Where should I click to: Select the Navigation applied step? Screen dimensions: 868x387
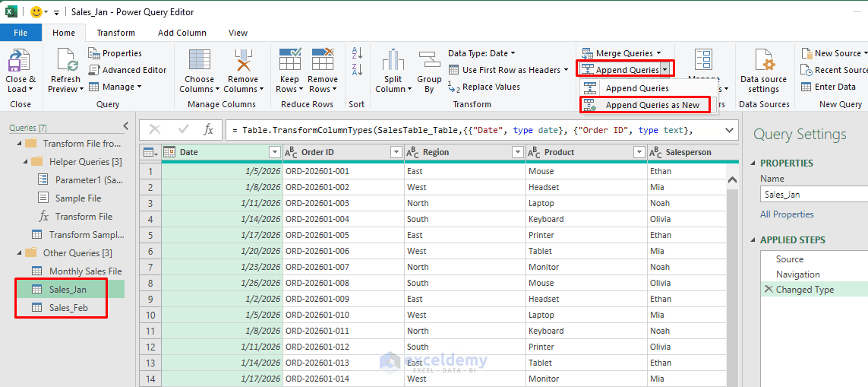click(x=797, y=274)
